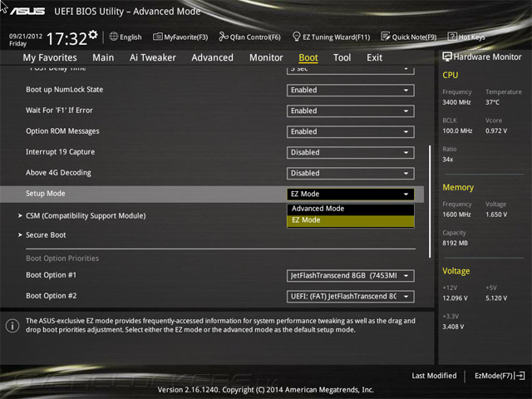Click the BCLK value 100.0 MHz
Image resolution: width=532 pixels, height=399 pixels.
(457, 131)
